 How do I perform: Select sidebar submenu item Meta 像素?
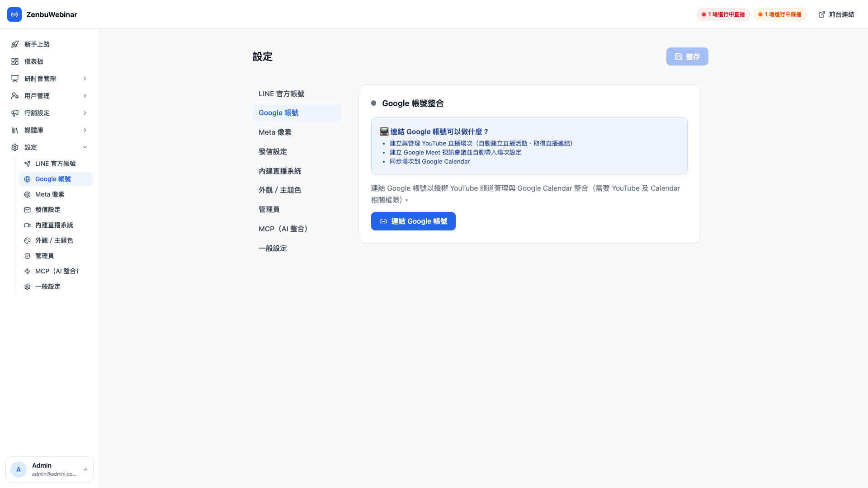(56, 194)
